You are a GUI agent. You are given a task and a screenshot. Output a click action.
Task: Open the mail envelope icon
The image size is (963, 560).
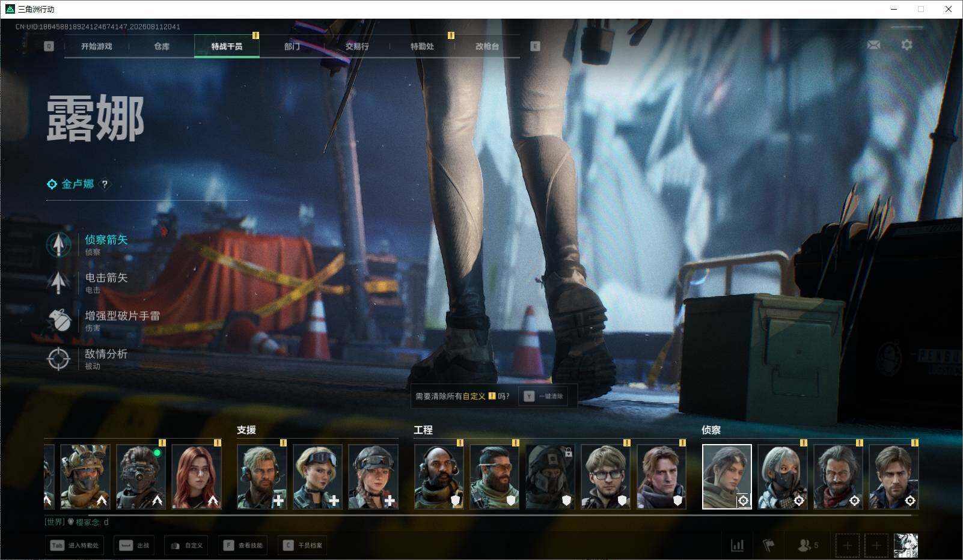[x=873, y=45]
